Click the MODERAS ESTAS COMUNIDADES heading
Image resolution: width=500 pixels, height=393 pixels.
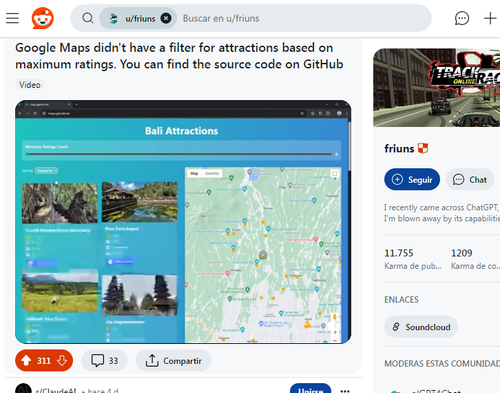442,363
